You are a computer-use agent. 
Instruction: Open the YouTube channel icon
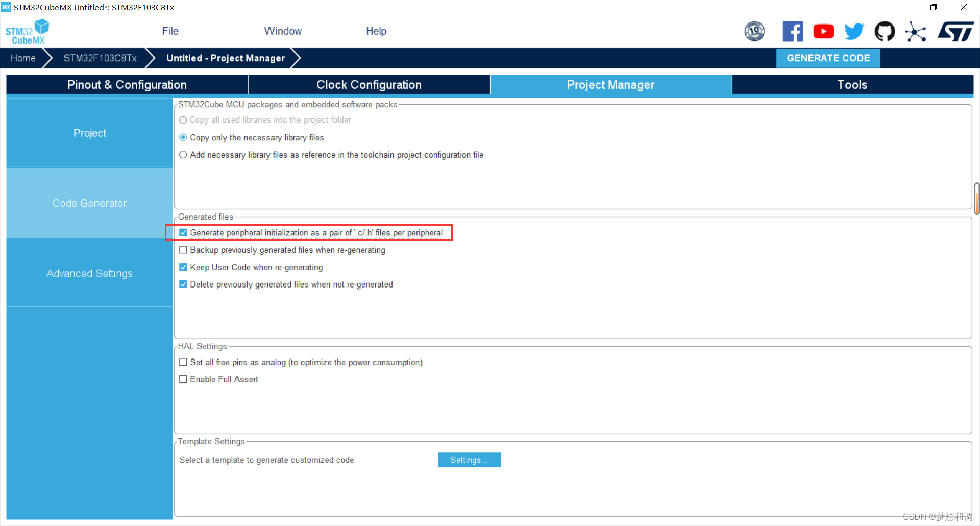[823, 31]
